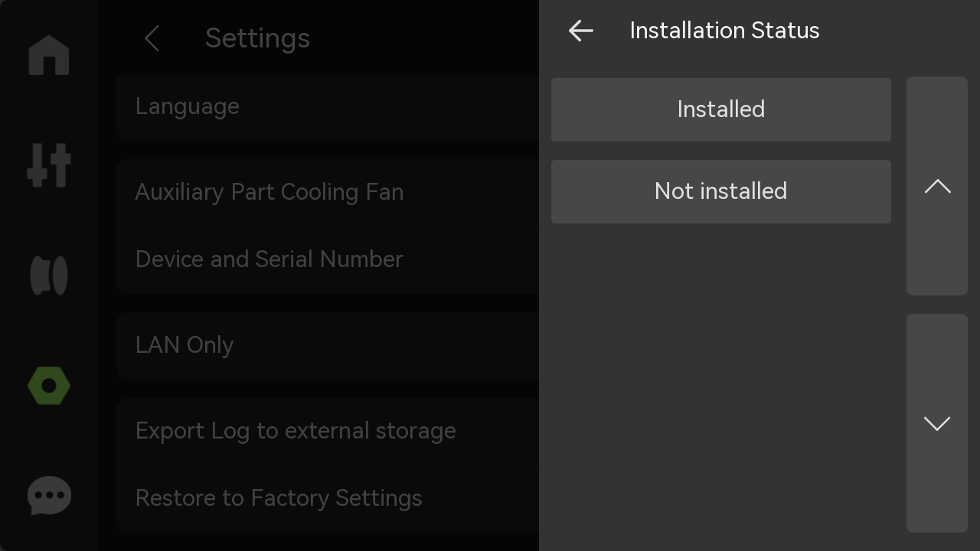The width and height of the screenshot is (980, 551).
Task: Open Device and Serial Number entry
Action: coord(328,259)
